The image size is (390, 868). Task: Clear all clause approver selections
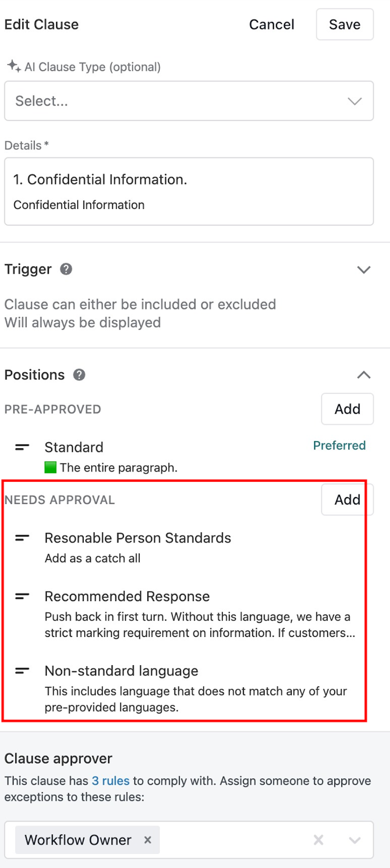(318, 840)
